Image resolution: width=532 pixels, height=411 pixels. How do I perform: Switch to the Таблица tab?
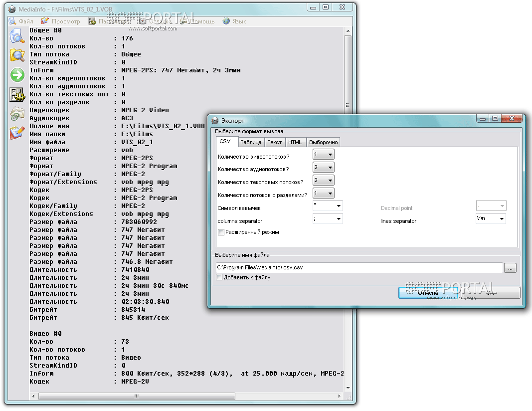coord(251,142)
